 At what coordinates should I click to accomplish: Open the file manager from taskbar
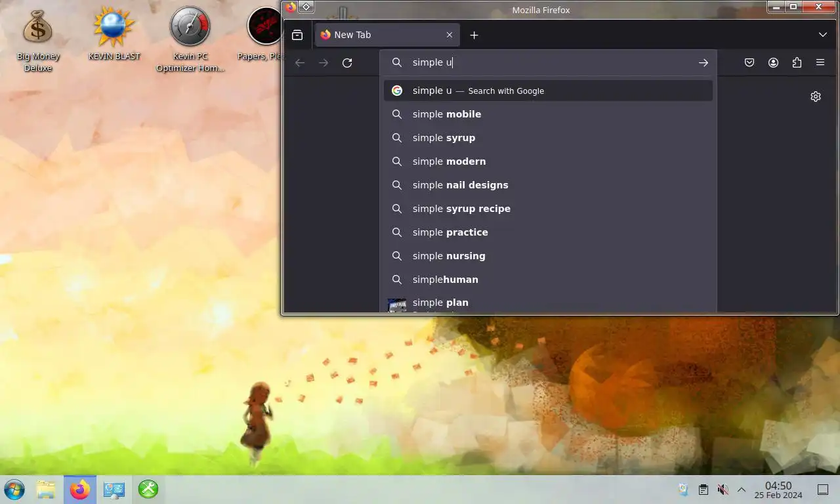click(x=45, y=490)
